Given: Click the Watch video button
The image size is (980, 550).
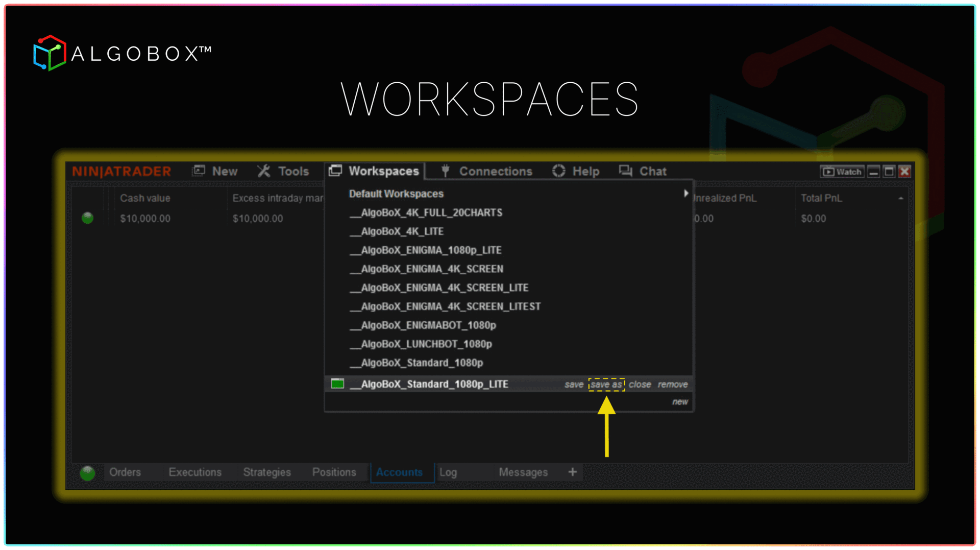Looking at the screenshot, I should click(842, 172).
